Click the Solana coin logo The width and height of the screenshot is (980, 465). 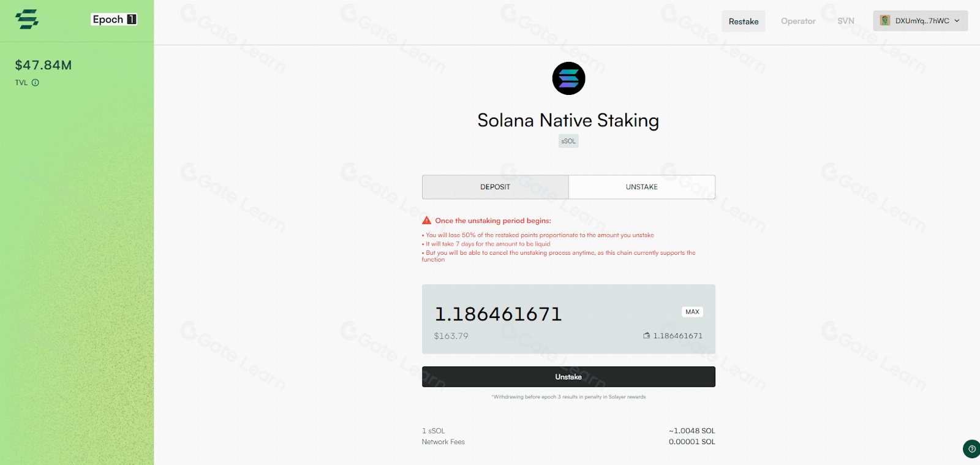coord(568,78)
